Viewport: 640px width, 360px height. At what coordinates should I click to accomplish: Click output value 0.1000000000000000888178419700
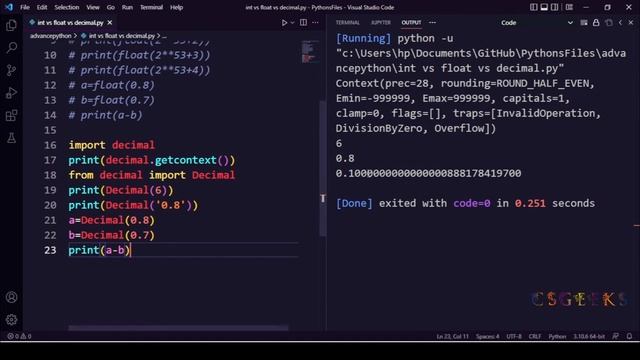tap(428, 173)
